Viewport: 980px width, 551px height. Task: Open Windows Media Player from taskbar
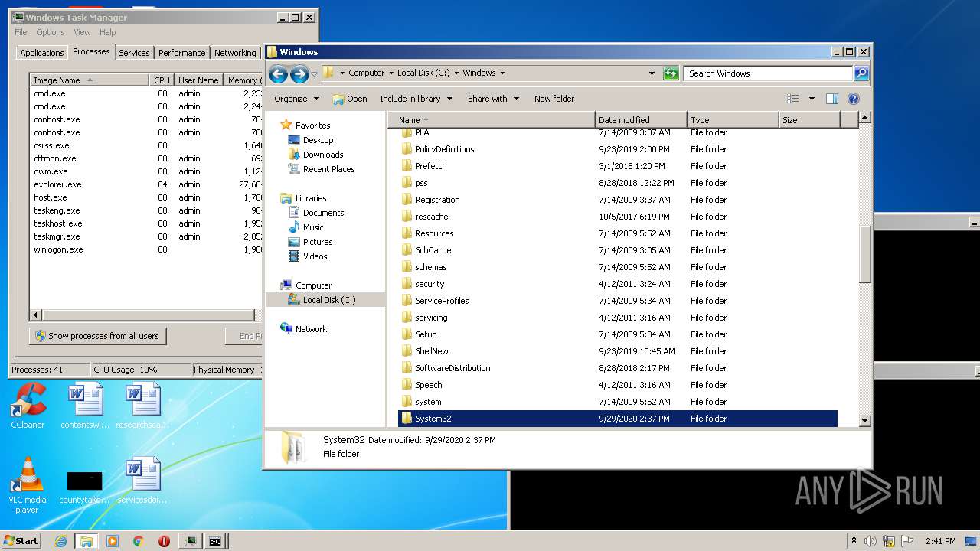point(113,541)
